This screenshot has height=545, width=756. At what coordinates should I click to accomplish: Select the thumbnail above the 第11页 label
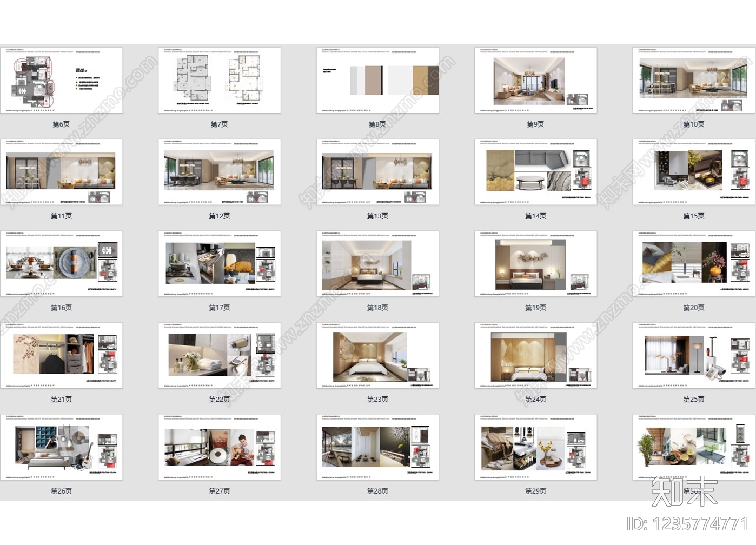pos(62,172)
